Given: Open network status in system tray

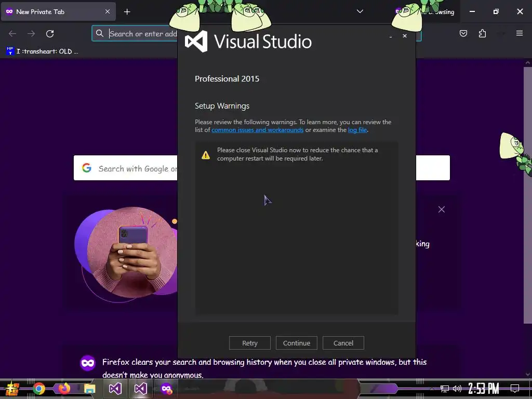Looking at the screenshot, I should pyautogui.click(x=445, y=389).
